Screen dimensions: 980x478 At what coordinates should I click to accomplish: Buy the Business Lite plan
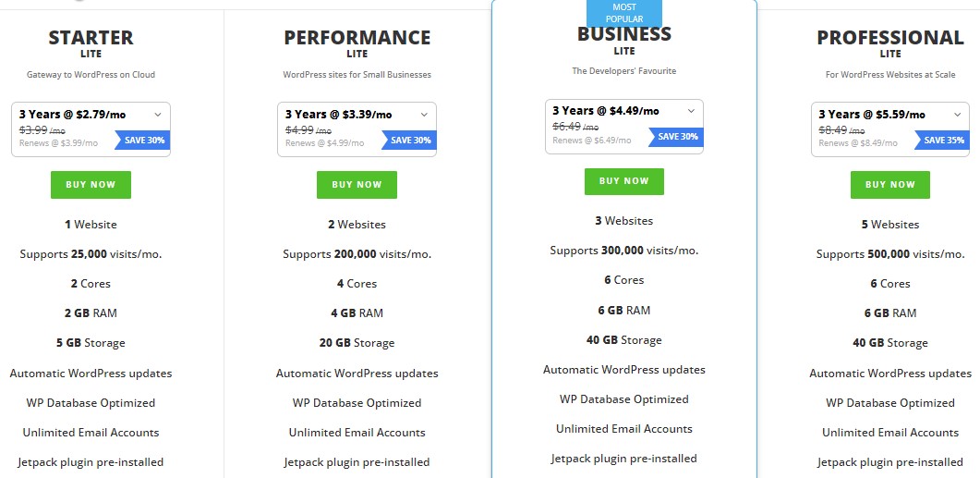[x=623, y=180]
